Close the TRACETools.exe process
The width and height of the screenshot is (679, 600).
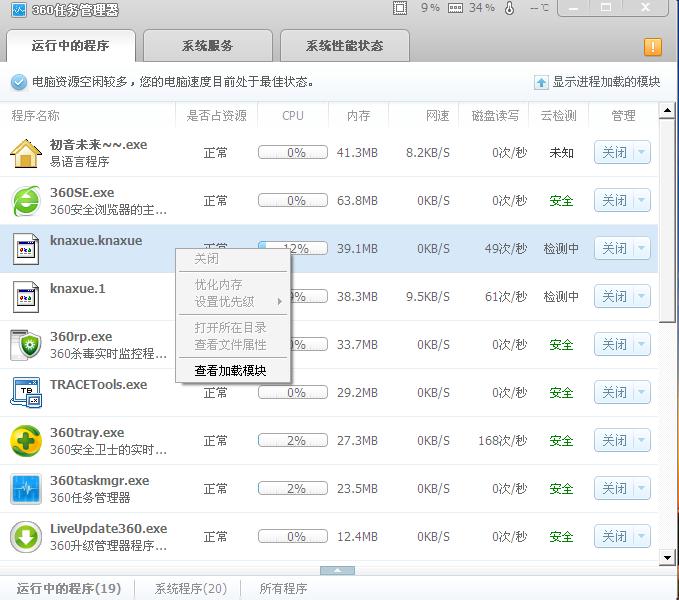tap(614, 393)
